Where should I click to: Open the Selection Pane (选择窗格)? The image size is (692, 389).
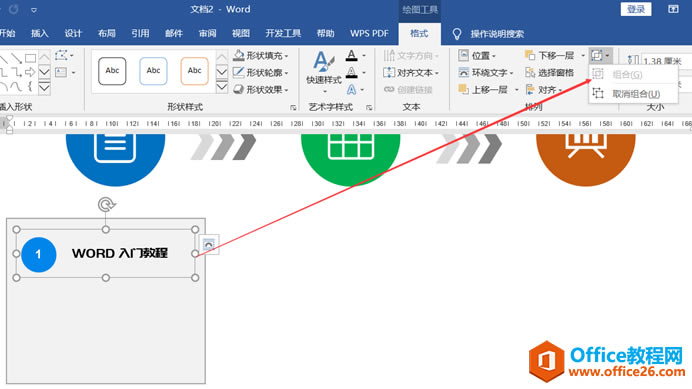550,72
